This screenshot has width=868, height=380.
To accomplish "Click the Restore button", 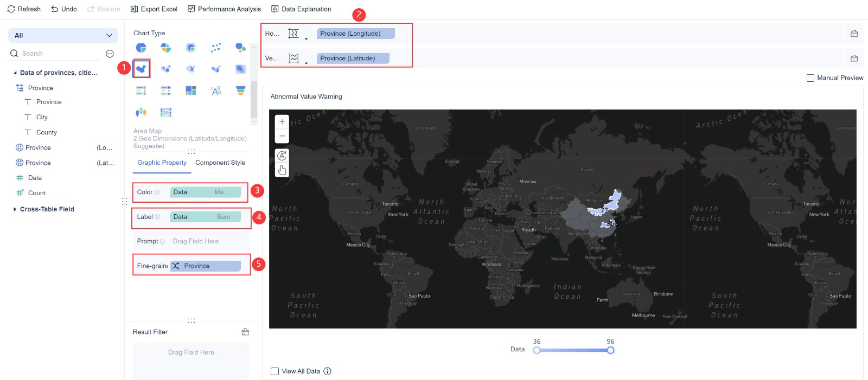I will (104, 9).
